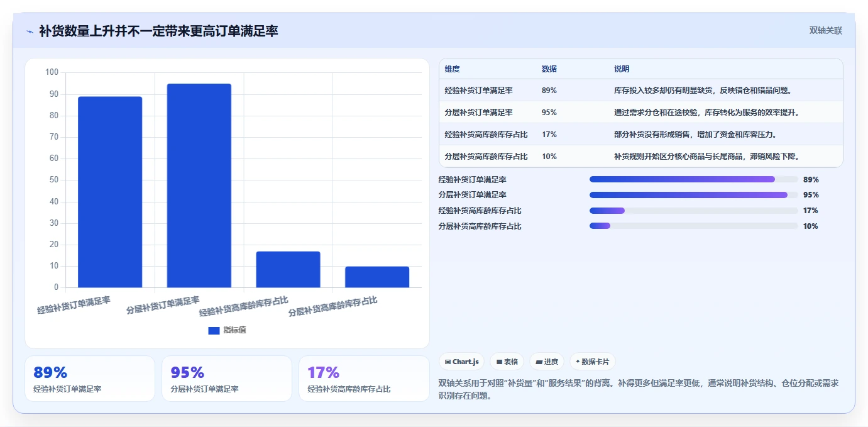Click the progress list label 分层补货高库龄库存占比
The height and width of the screenshot is (427, 868).
(480, 226)
